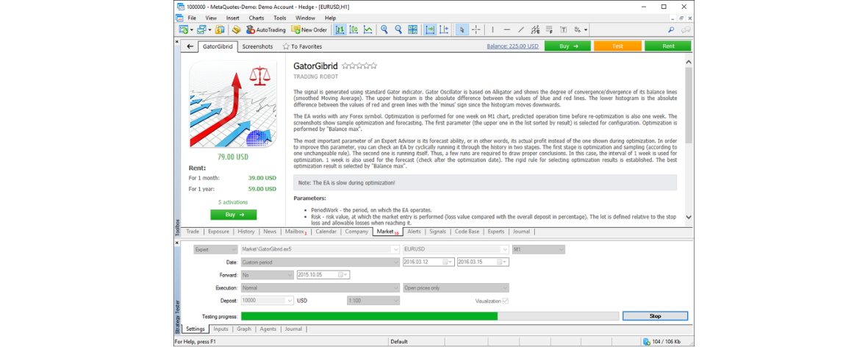
Task: Click the network traffic status bar icon
Action: 647,341
